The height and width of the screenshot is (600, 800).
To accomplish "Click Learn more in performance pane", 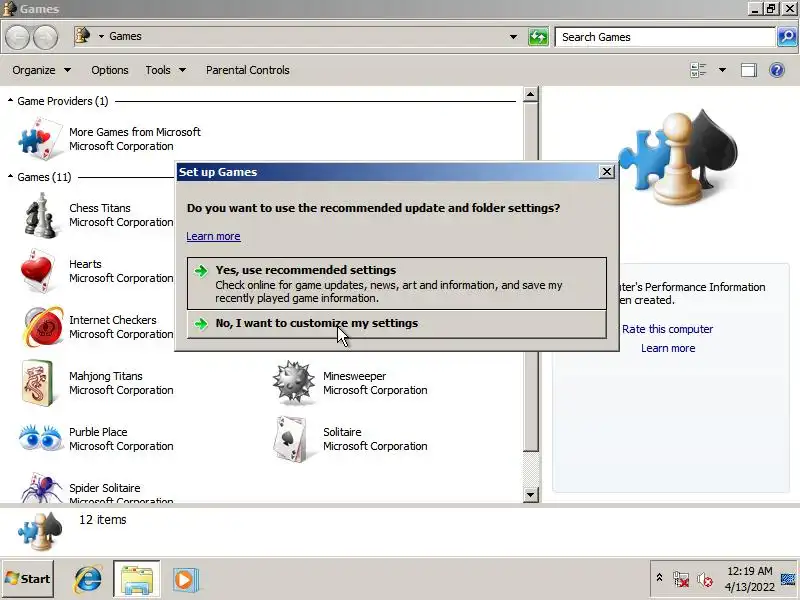I will [668, 348].
